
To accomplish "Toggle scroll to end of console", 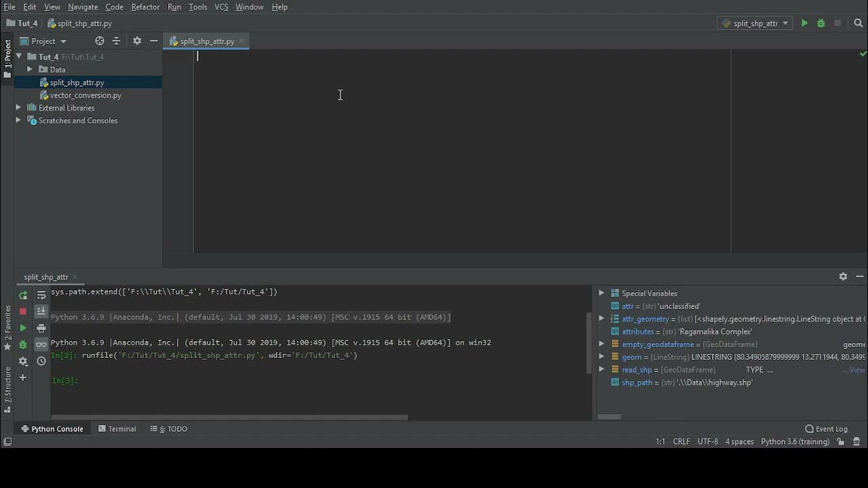I will (x=41, y=311).
